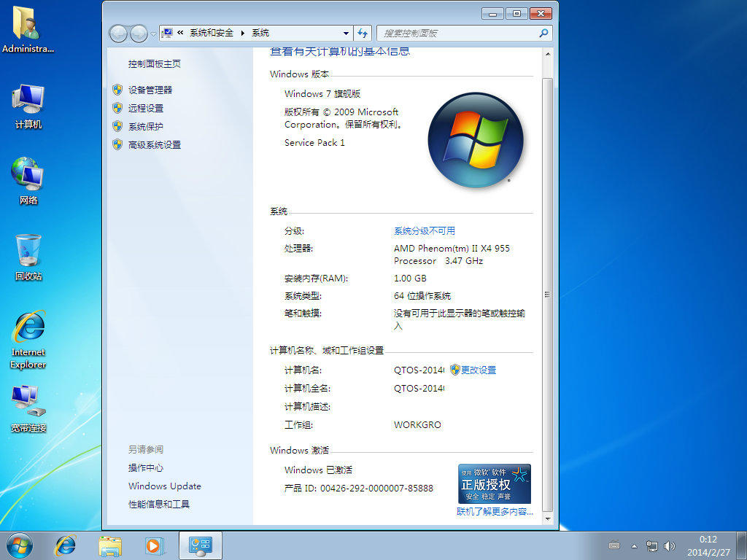Click the Windows Start orb

click(x=20, y=545)
